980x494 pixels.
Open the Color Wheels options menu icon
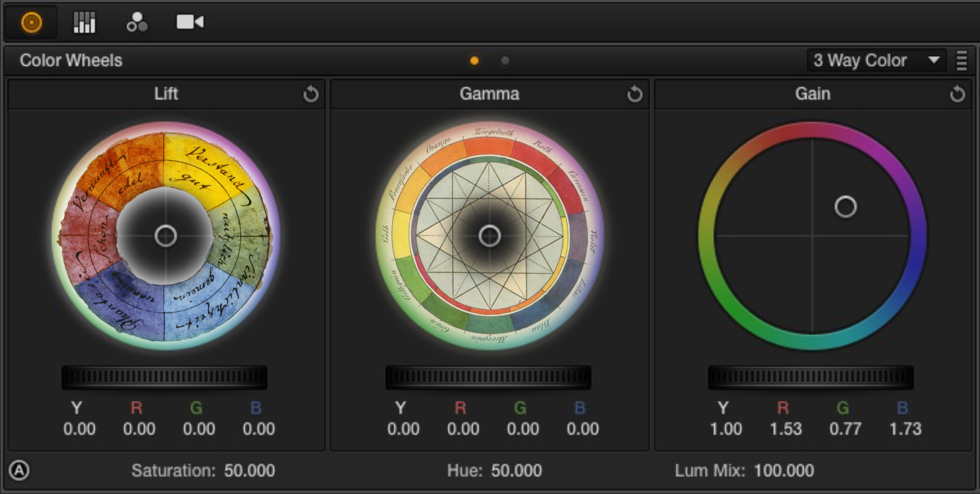[x=962, y=61]
